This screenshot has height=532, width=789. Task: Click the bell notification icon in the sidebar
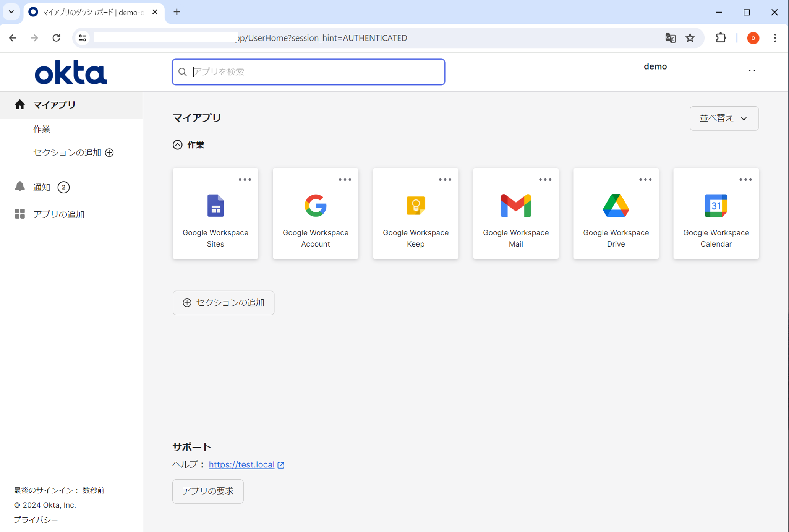[x=20, y=187]
